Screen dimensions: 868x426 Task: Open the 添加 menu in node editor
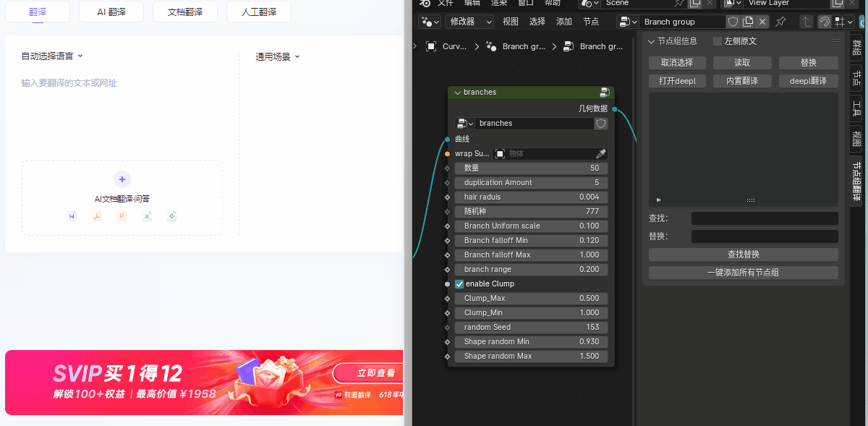pyautogui.click(x=564, y=22)
